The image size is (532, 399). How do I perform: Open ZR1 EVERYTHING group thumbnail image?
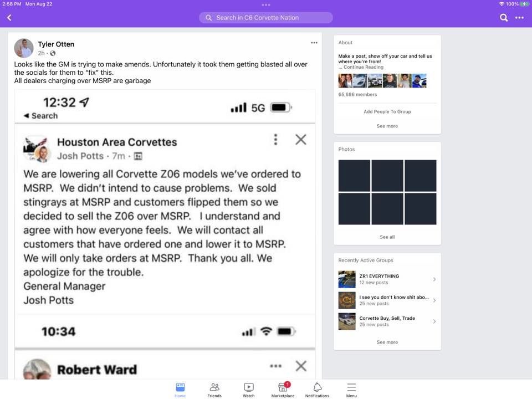point(347,279)
